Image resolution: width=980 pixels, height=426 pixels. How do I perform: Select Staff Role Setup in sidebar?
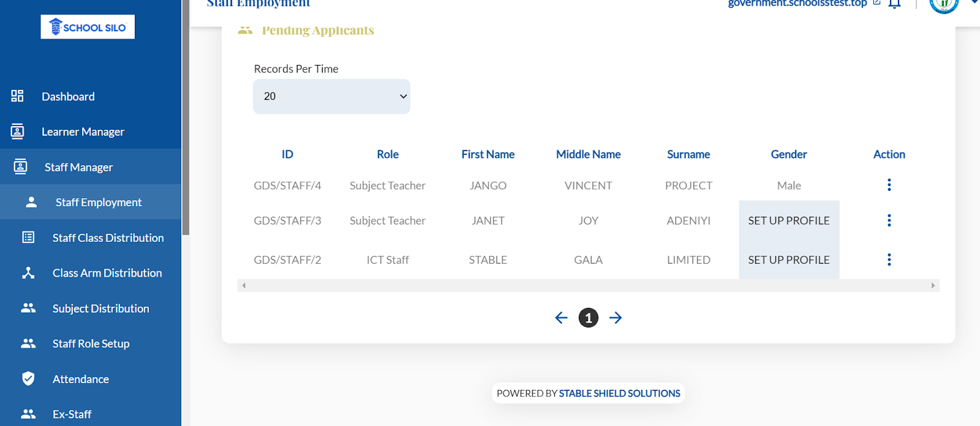pyautogui.click(x=91, y=344)
